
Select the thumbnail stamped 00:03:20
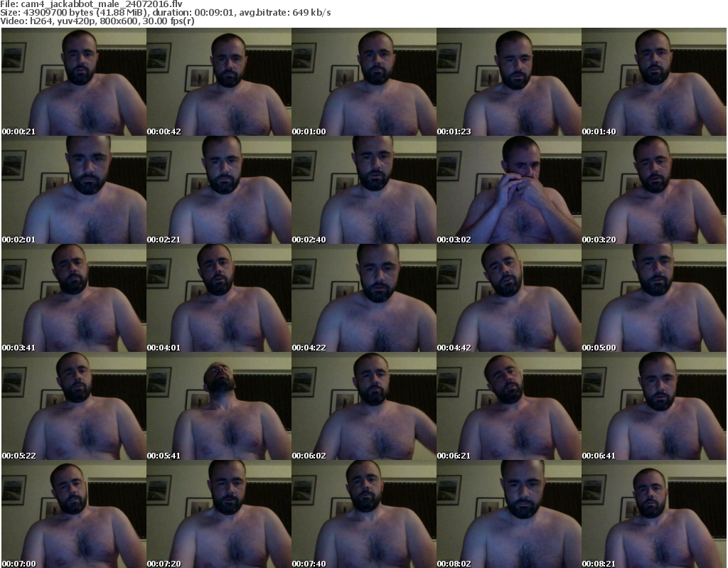coord(654,190)
